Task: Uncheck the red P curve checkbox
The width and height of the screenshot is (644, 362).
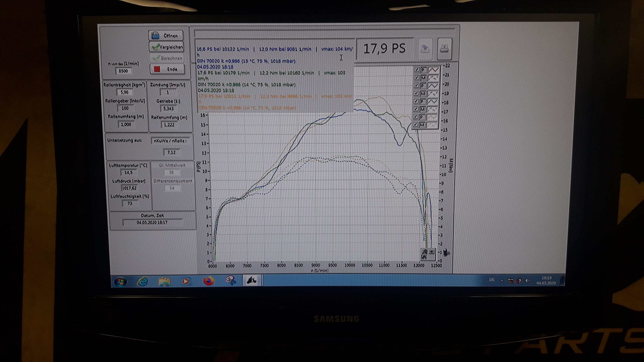Action: pos(417,69)
